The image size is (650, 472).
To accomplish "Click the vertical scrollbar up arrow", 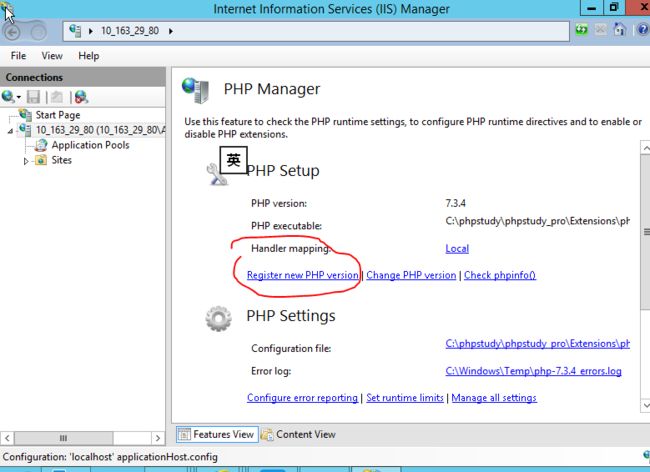I will tap(645, 148).
